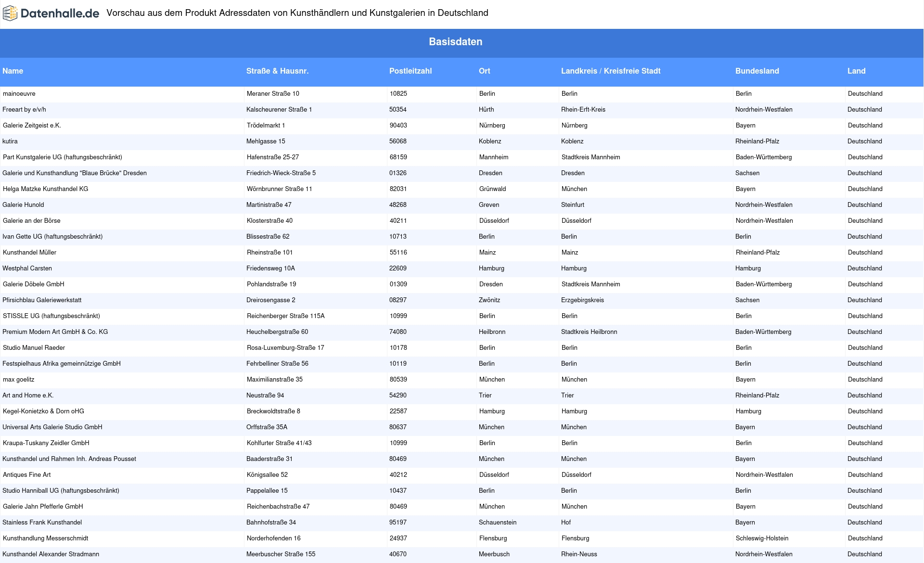Screen dimensions: 924x563
Task: Select the address Kohlfurter Straße 41/43
Action: 279,443
